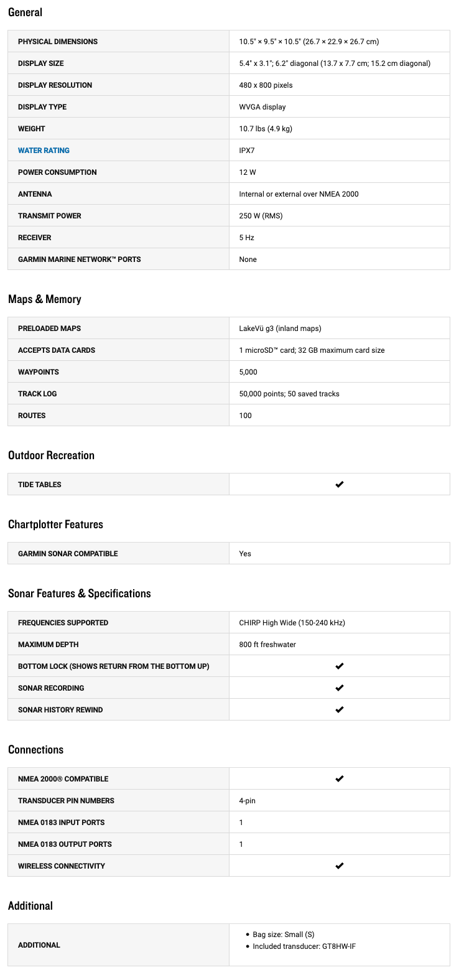The image size is (459, 980).
Task: Open the Water Rating link
Action: click(x=44, y=151)
